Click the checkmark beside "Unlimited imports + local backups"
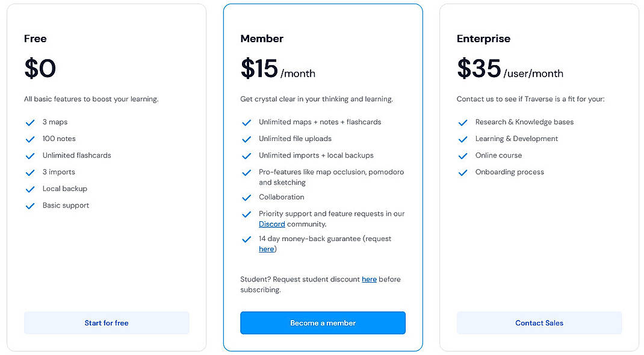Image resolution: width=644 pixels, height=355 pixels. tap(246, 156)
